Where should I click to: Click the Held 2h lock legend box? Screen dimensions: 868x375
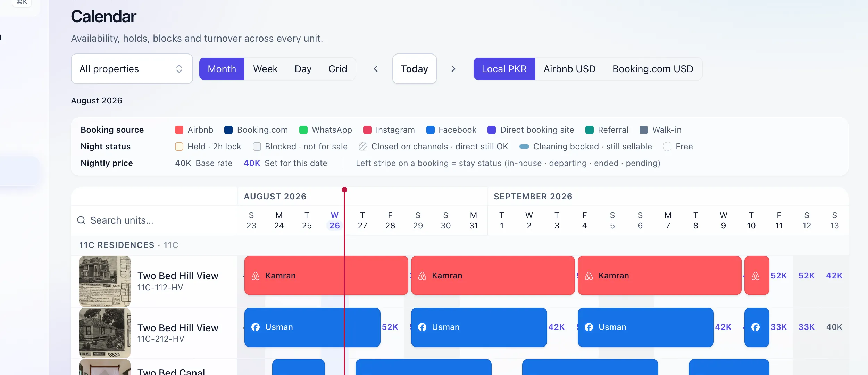click(179, 147)
